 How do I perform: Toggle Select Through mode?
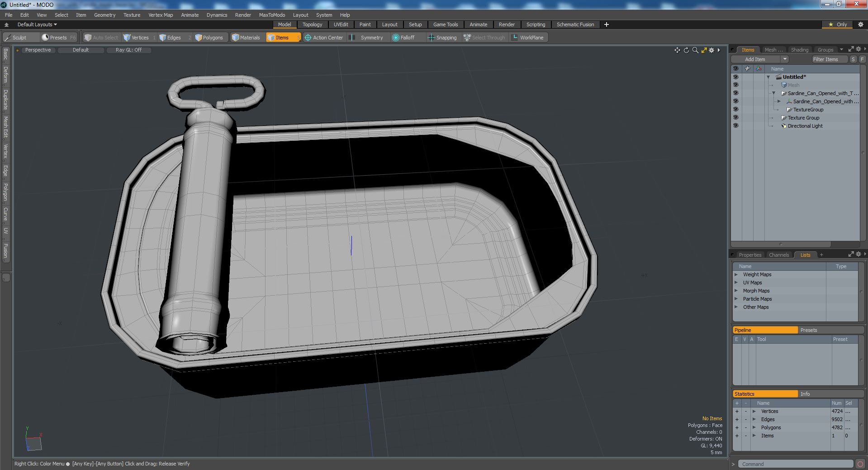pyautogui.click(x=484, y=38)
